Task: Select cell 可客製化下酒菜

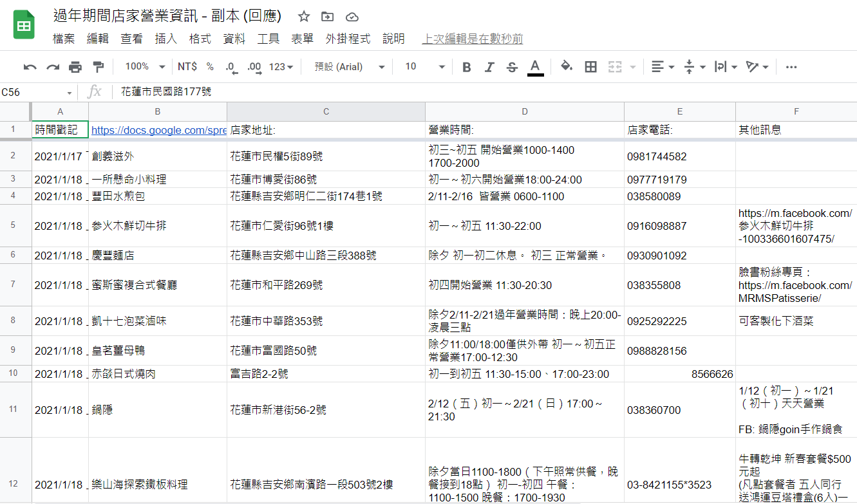Action: 796,321
